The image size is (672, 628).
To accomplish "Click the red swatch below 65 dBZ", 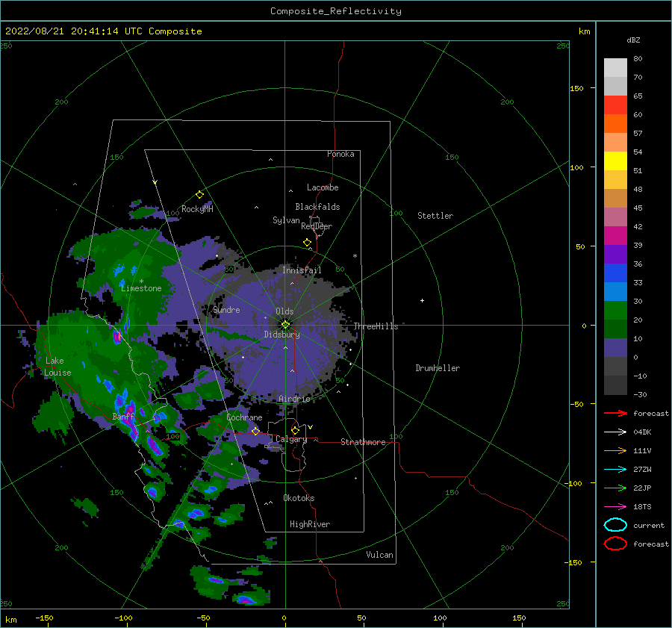I will (615, 105).
